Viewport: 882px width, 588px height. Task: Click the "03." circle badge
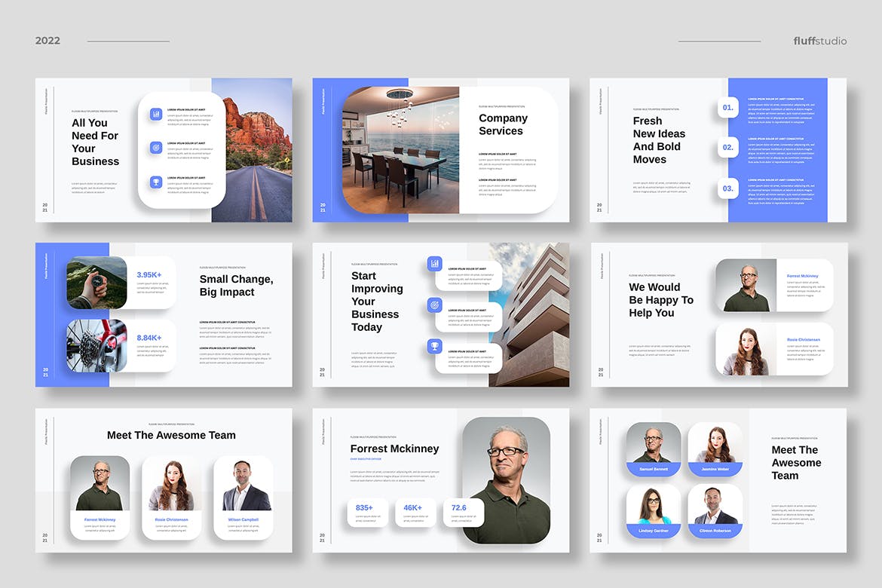coord(727,189)
